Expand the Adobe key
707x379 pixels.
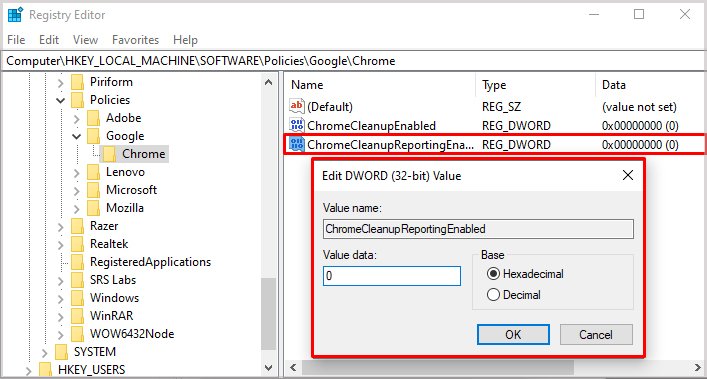(77, 119)
